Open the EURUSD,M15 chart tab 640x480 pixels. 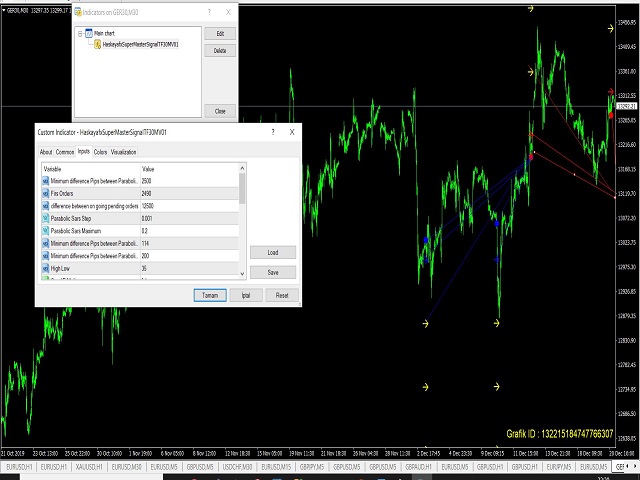click(276, 467)
